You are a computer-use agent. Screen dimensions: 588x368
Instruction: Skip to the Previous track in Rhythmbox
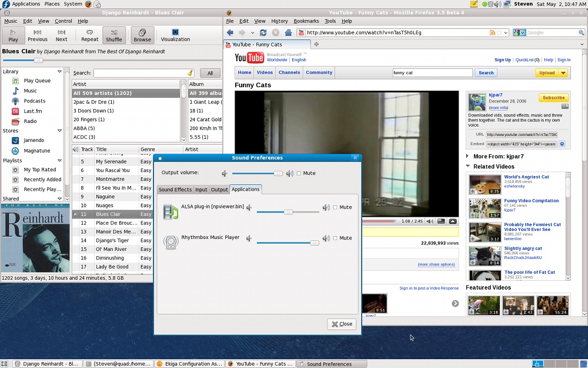38,35
